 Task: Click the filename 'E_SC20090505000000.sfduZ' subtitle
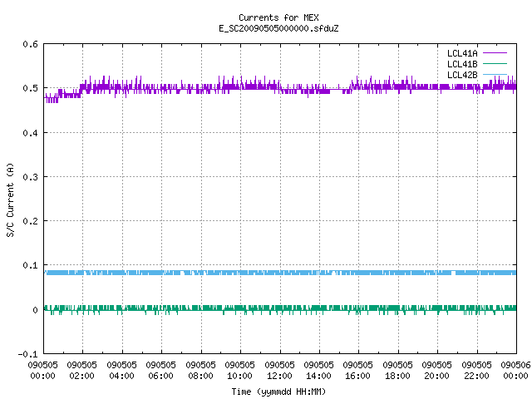click(x=278, y=28)
